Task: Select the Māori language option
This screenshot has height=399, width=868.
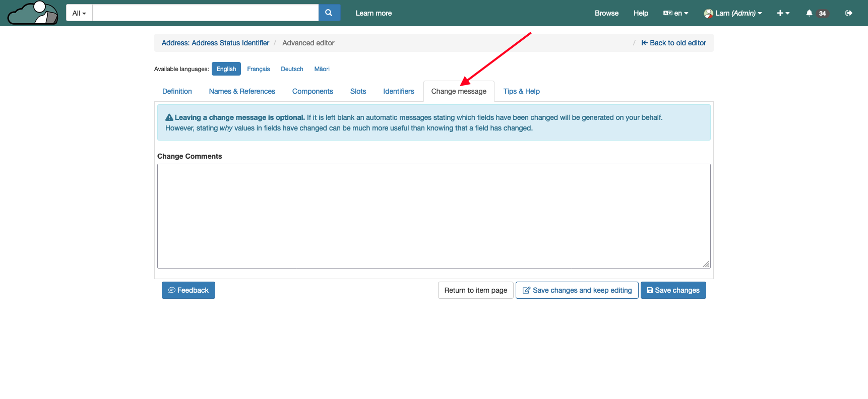Action: coord(322,69)
